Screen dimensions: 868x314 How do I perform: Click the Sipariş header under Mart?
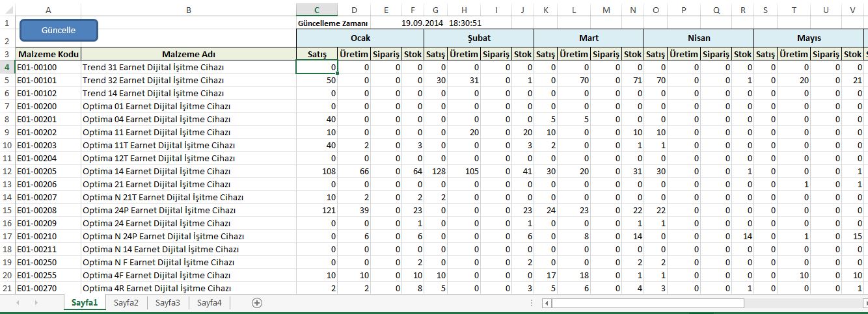point(606,54)
